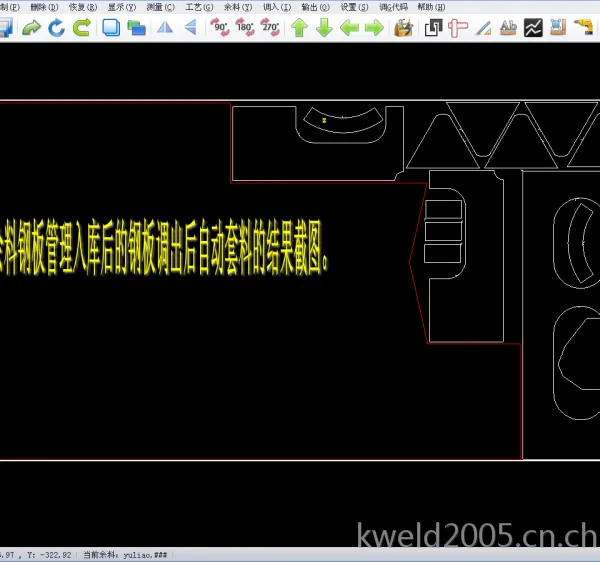600x562 pixels.
Task: Move part left with green arrow
Action: pyautogui.click(x=350, y=28)
